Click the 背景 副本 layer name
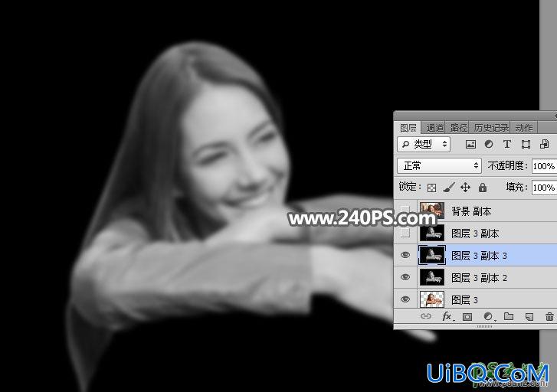557x392 pixels. tap(471, 211)
